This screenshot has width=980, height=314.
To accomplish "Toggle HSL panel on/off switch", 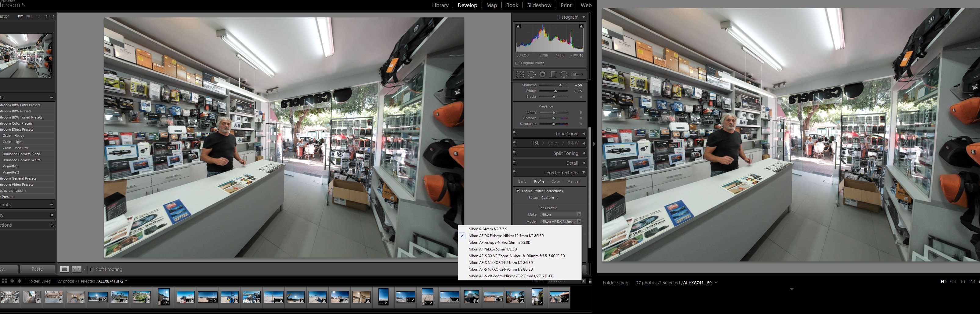I will [x=515, y=143].
